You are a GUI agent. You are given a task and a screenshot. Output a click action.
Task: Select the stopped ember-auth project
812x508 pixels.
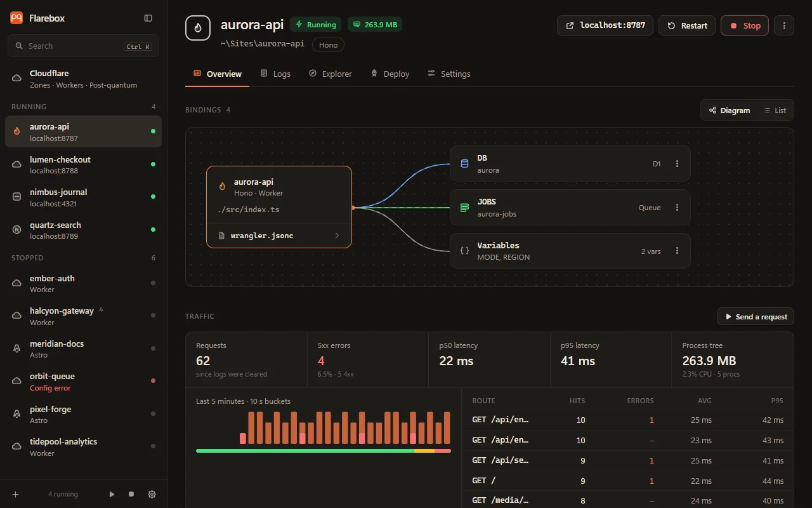[x=83, y=283]
